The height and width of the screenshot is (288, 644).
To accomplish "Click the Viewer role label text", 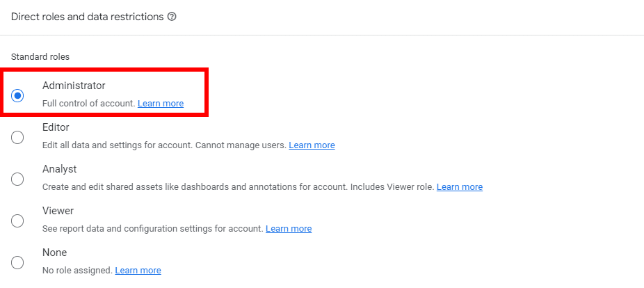I will tap(58, 211).
